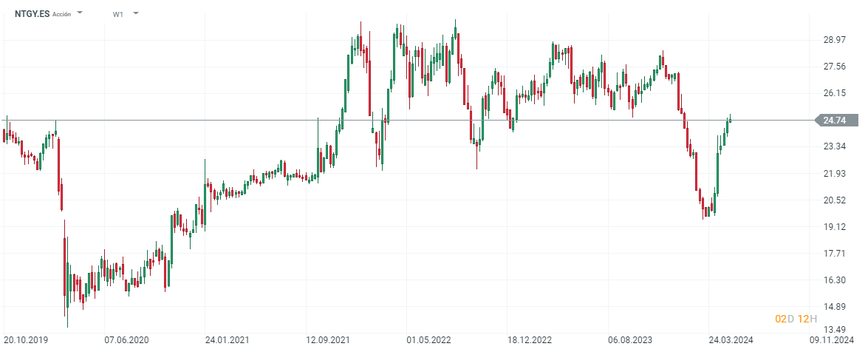Image resolution: width=868 pixels, height=352 pixels.
Task: Click the latest green candle at the price line
Action: click(730, 120)
